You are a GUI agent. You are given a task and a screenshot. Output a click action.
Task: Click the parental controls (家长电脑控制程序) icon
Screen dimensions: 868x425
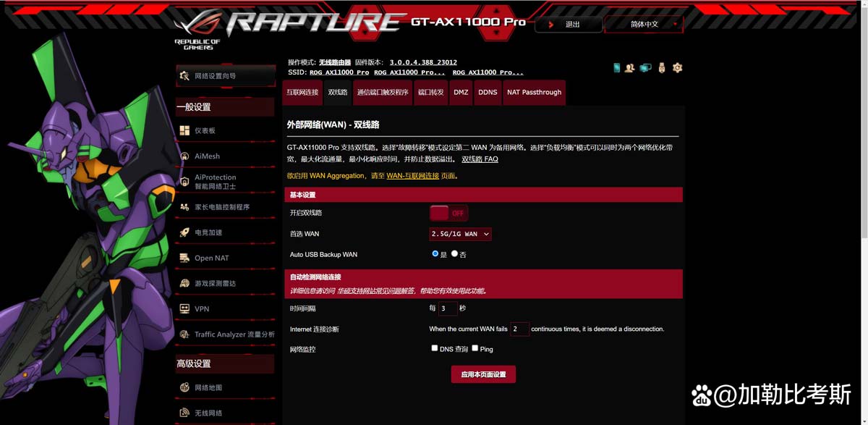(x=184, y=207)
